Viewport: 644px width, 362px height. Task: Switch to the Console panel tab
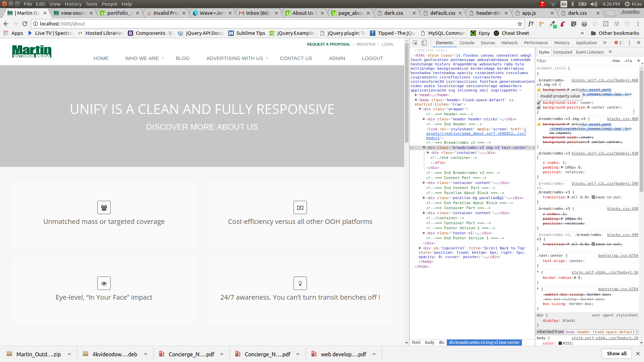467,43
